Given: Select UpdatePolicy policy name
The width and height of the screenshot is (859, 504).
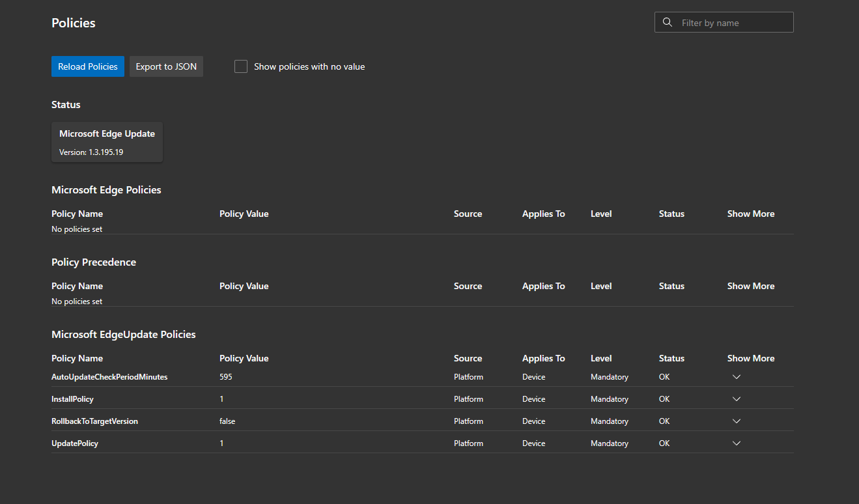Looking at the screenshot, I should 75,443.
